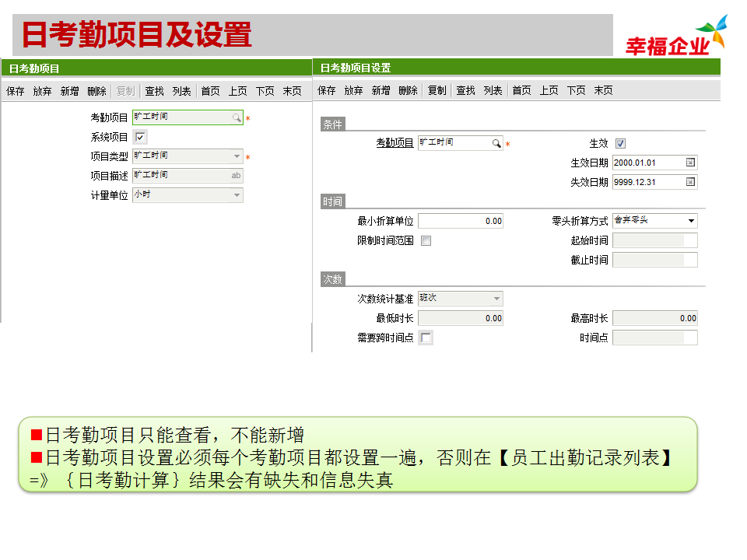Screen dimensions: 747x560
Task: Uncheck the 系统项目 checkbox
Action: [141, 137]
